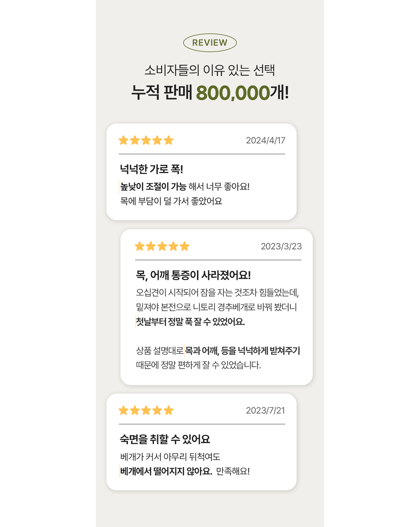Click the third star of the 2024/4/17 review
Screen dimensions: 420x527
click(146, 140)
